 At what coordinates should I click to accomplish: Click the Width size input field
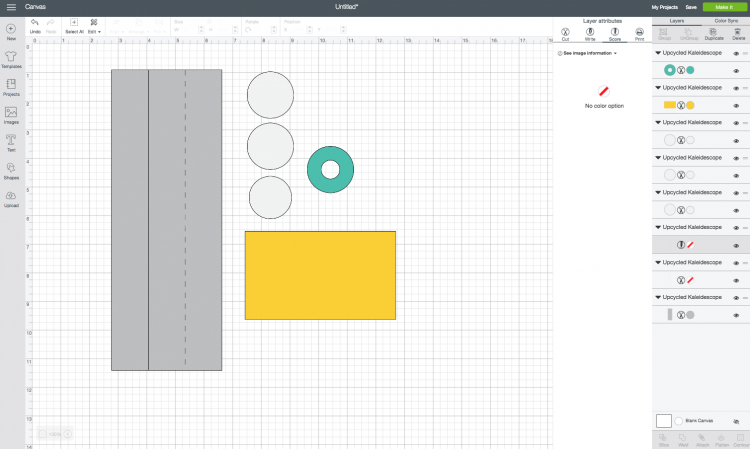coord(189,30)
